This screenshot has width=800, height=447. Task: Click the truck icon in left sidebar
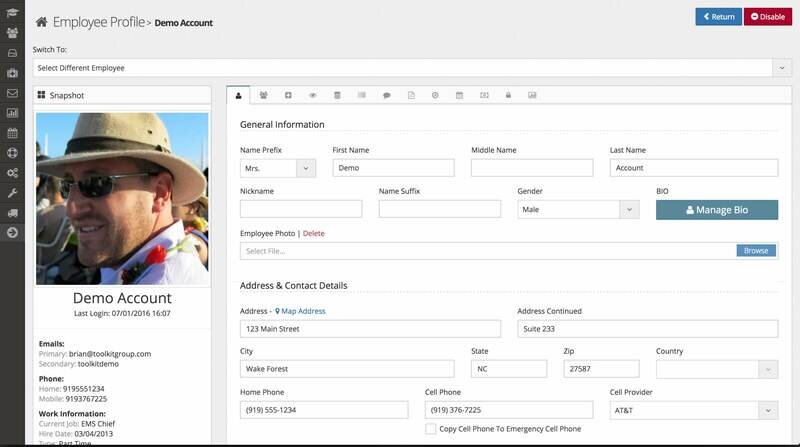pyautogui.click(x=12, y=212)
